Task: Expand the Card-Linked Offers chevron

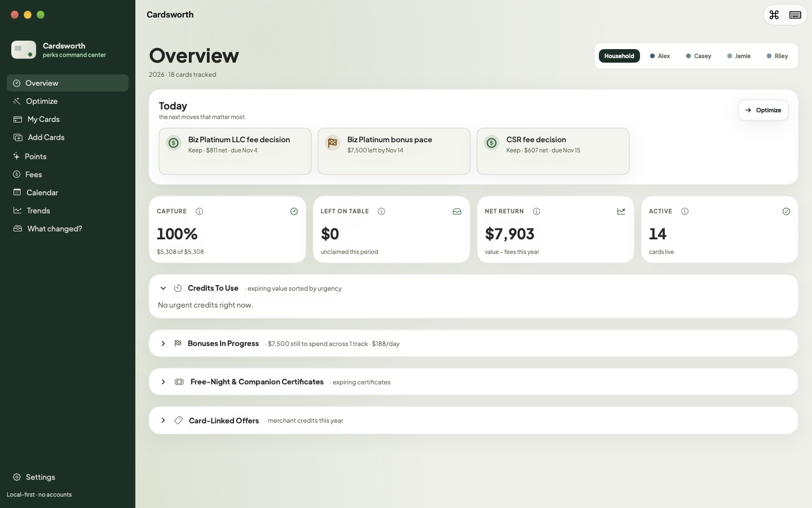Action: [x=163, y=420]
